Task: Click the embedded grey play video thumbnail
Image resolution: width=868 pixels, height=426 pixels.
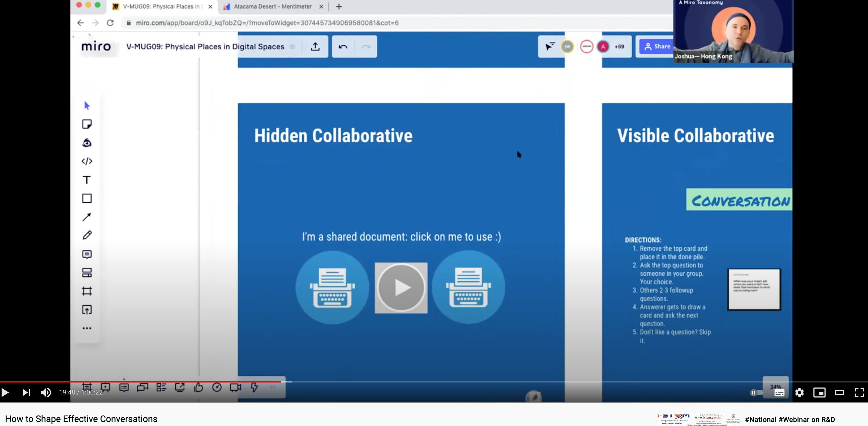Action: [x=401, y=288]
